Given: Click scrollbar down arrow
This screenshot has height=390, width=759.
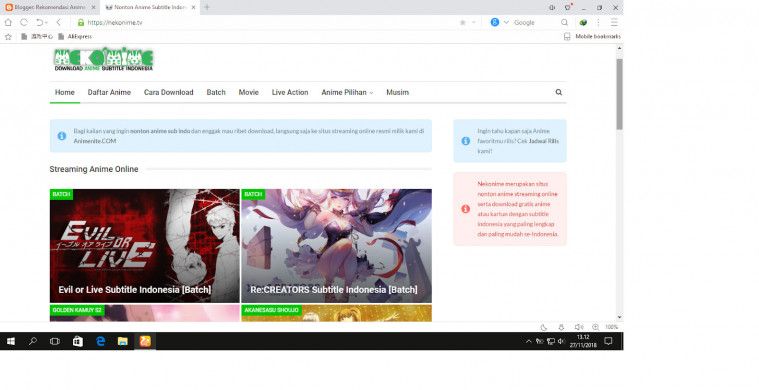Looking at the screenshot, I should (619, 317).
